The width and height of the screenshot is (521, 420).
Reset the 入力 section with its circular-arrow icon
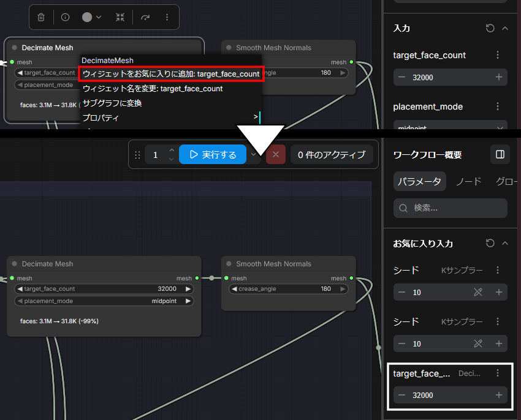pyautogui.click(x=490, y=28)
